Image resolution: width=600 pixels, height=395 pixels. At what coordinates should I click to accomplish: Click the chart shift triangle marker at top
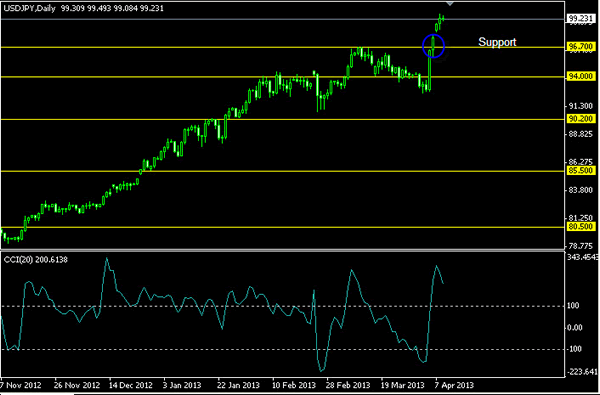(450, 3)
